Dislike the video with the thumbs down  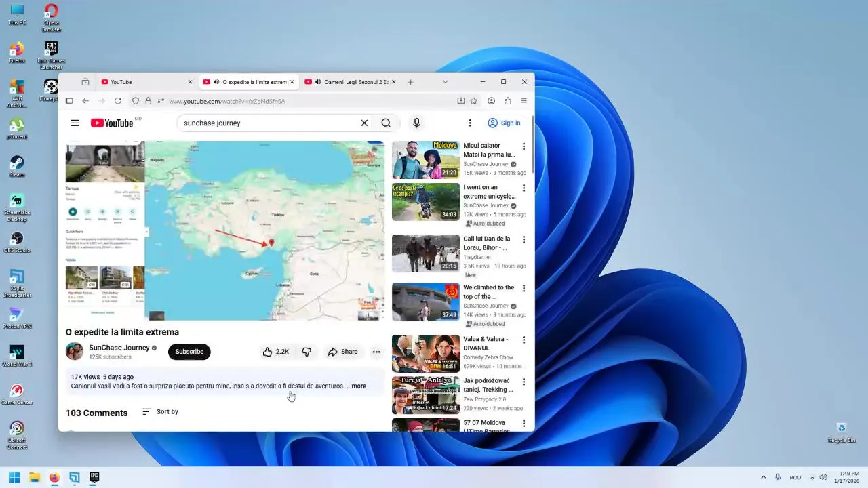307,352
